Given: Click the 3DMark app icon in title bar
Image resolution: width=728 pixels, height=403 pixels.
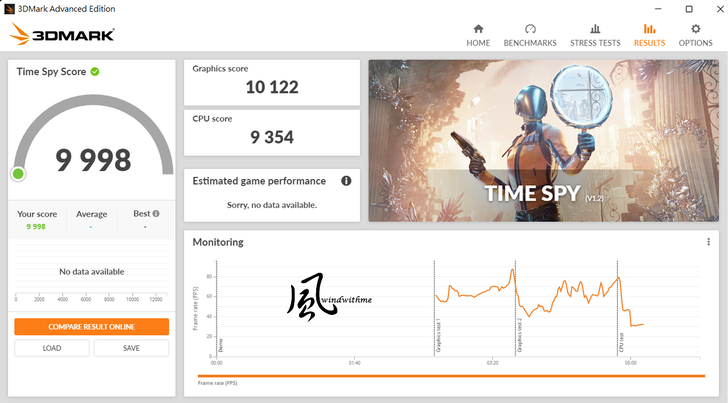Looking at the screenshot, I should click(9, 8).
